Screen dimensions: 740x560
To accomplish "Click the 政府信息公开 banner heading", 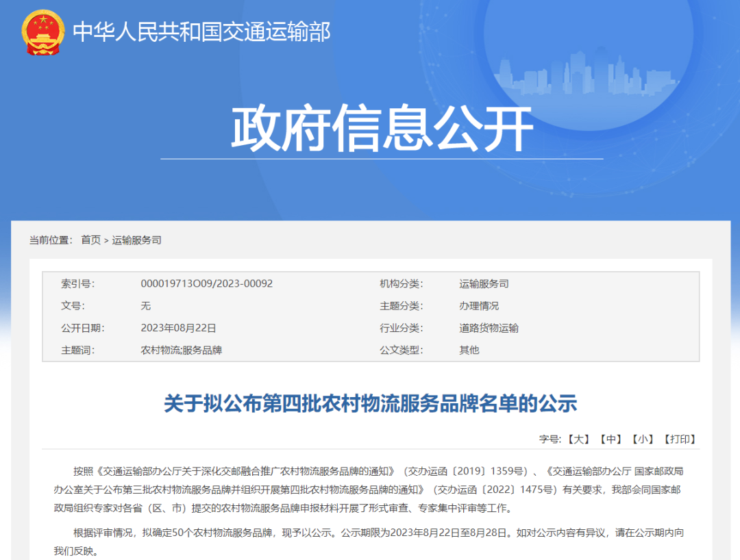I will coord(382,128).
